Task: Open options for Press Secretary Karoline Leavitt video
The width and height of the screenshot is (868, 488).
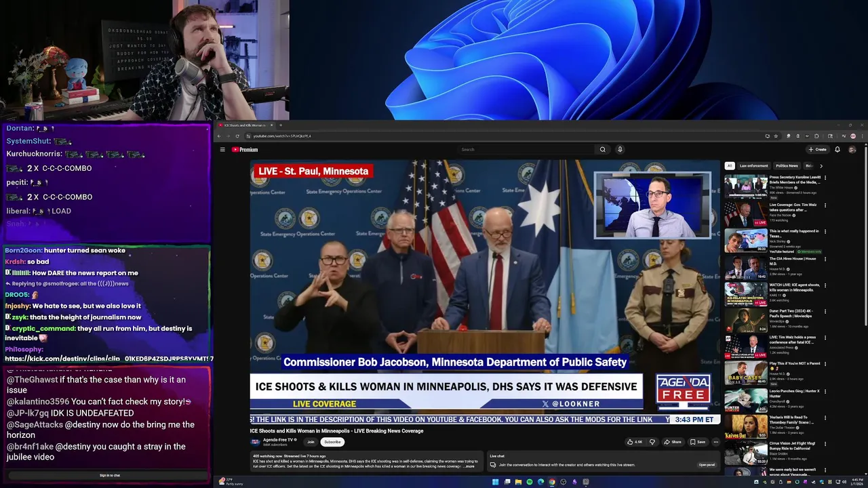Action: click(x=825, y=178)
